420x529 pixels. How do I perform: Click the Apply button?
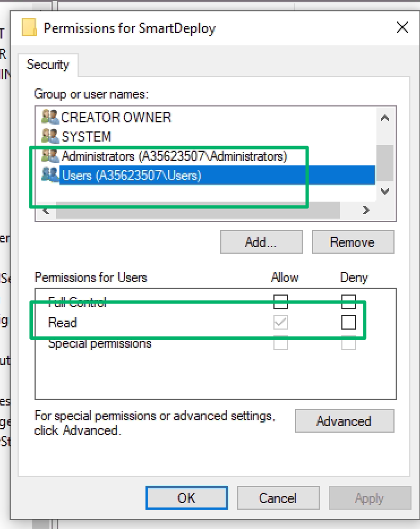(370, 498)
